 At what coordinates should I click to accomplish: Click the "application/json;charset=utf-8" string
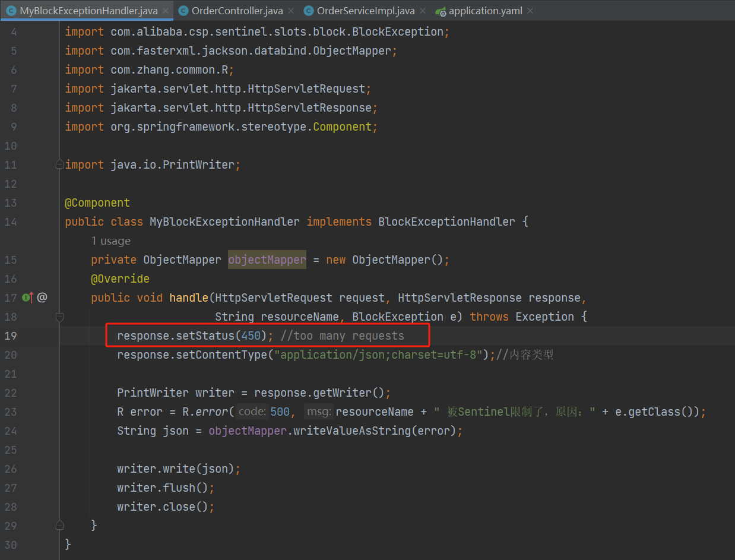tap(379, 355)
